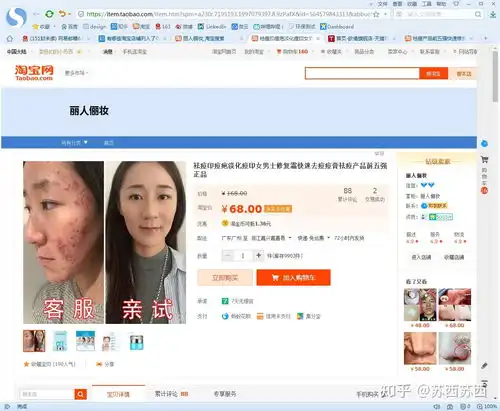Screen dimensions: 500x411
Task: Open the address bar history dropdown arrow
Action: tap(385, 14)
